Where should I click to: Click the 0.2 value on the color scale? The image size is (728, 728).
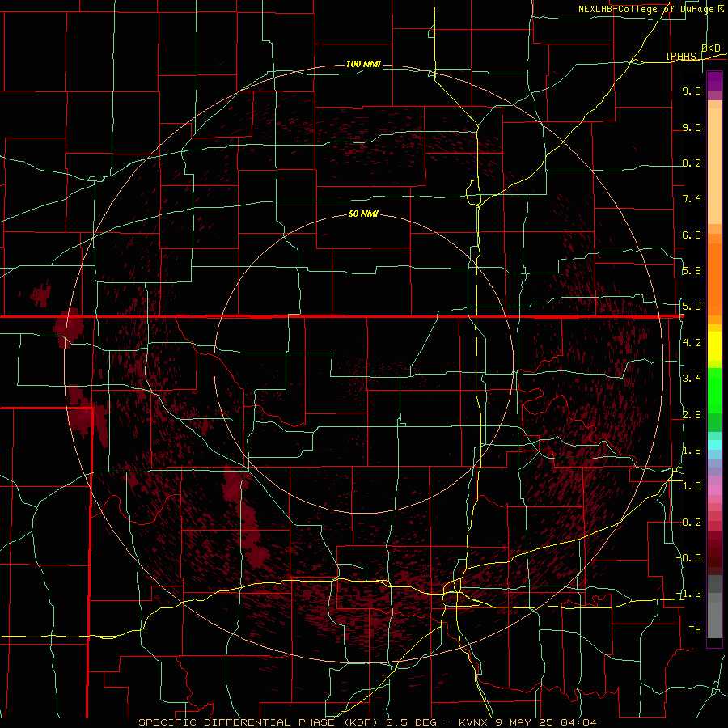tap(692, 523)
